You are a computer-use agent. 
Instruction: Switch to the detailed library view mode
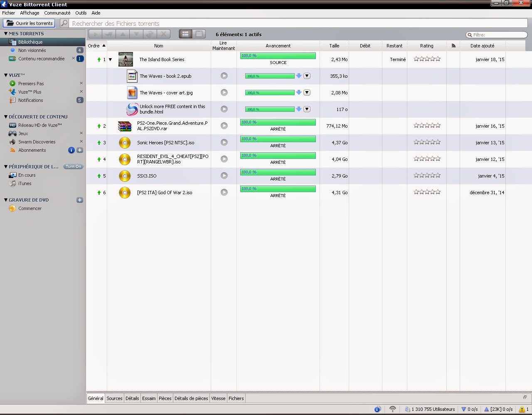(185, 34)
